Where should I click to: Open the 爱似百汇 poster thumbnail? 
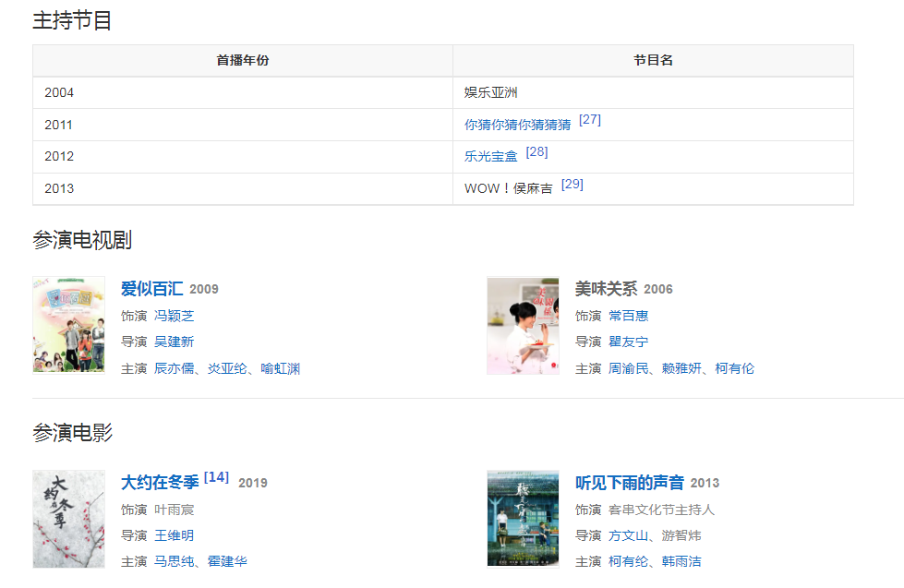(x=68, y=325)
